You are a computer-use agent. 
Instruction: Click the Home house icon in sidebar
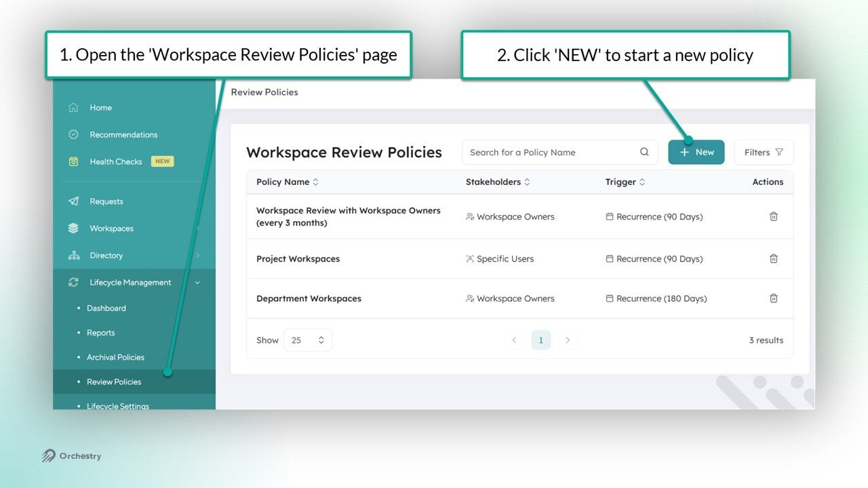pos(74,108)
